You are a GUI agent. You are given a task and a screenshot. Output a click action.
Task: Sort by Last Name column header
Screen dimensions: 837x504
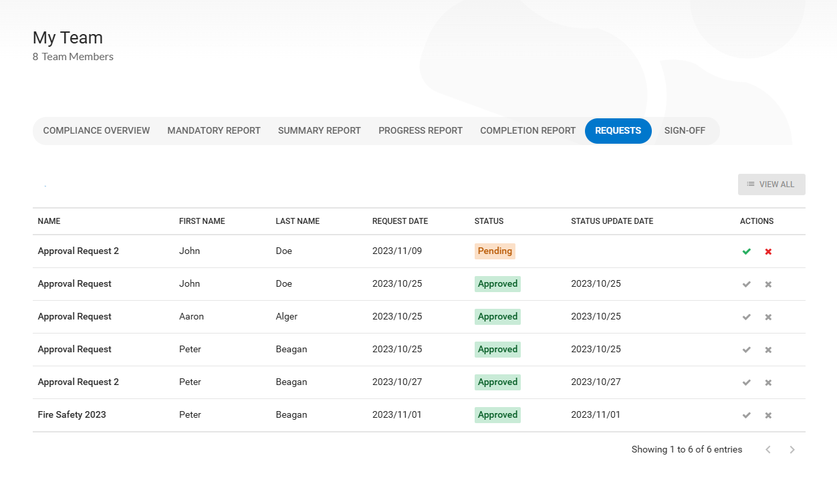(297, 221)
